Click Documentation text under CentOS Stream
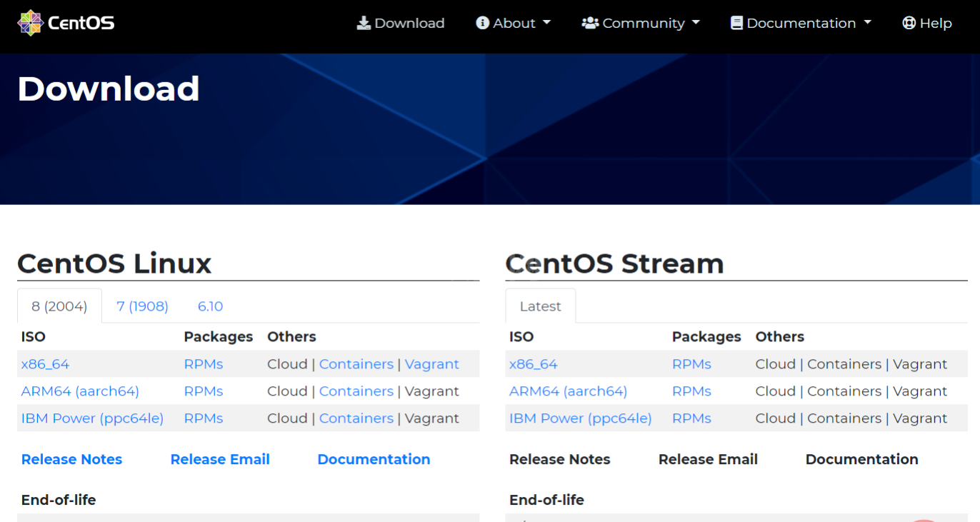Viewport: 980px width, 522px height. tap(862, 459)
